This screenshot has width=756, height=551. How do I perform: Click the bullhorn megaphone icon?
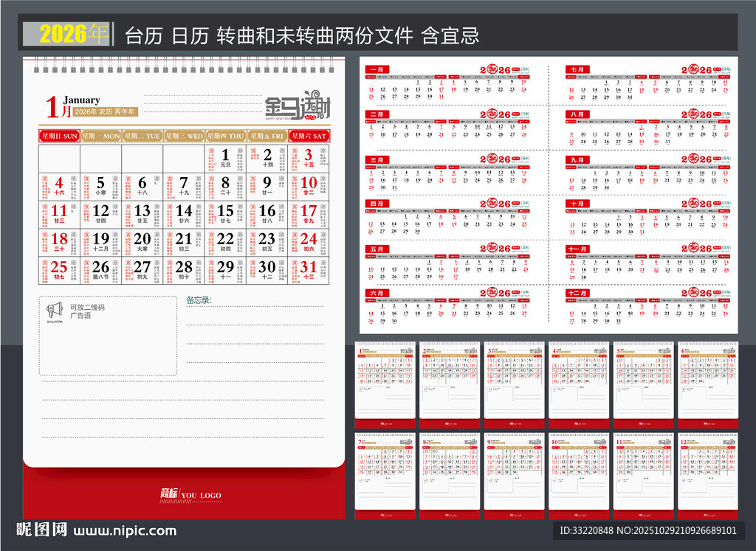click(55, 310)
